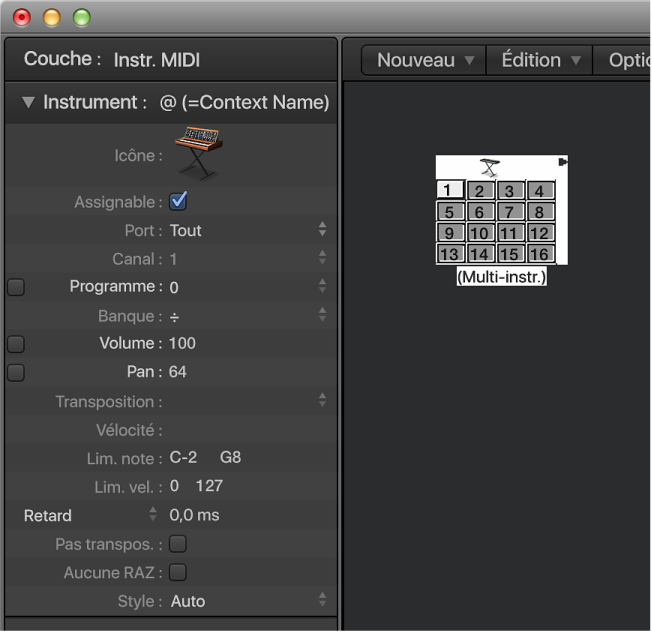Click the Volume value field showing 100
This screenshot has width=652, height=632.
click(x=183, y=343)
